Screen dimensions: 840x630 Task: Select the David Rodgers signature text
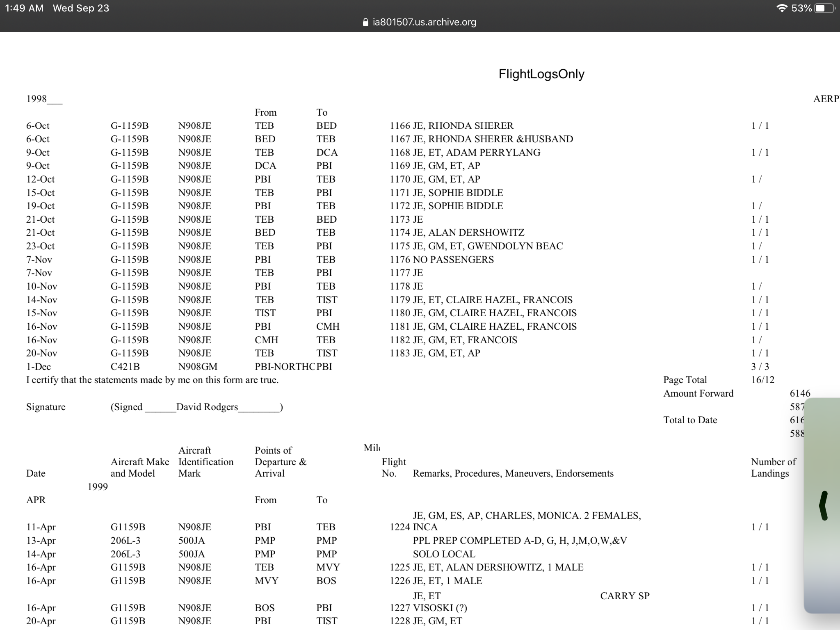pos(207,407)
